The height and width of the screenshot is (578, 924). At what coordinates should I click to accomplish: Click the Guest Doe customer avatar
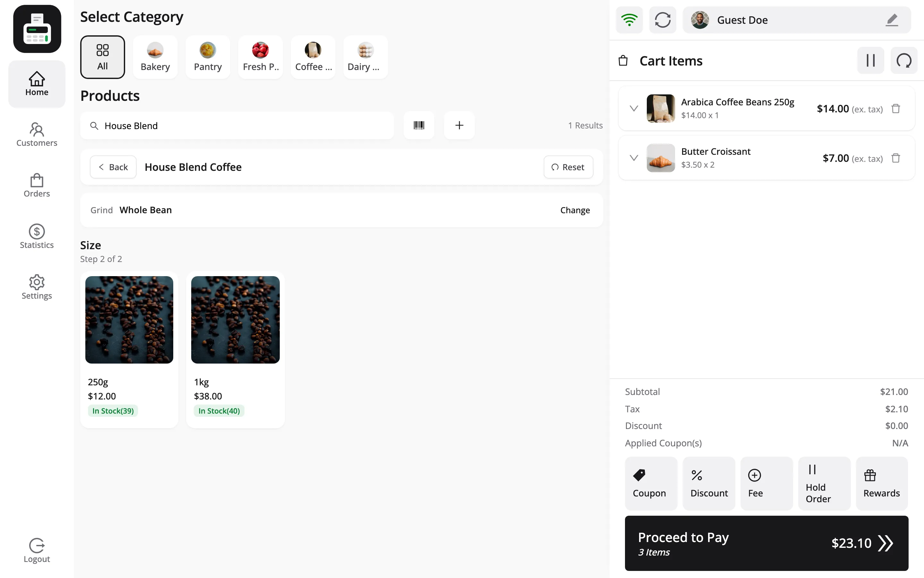pyautogui.click(x=700, y=20)
